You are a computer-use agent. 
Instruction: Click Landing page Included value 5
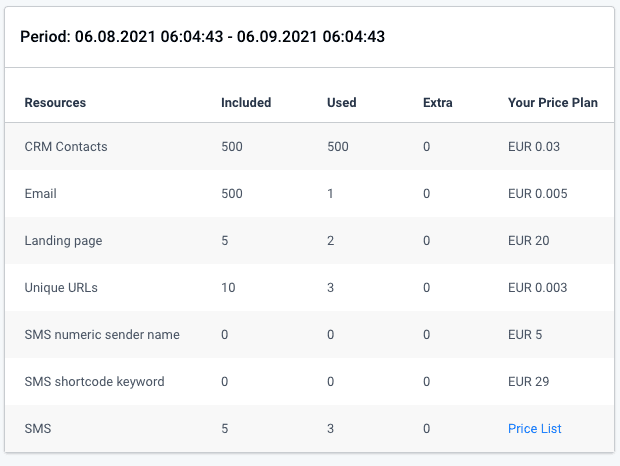(225, 241)
